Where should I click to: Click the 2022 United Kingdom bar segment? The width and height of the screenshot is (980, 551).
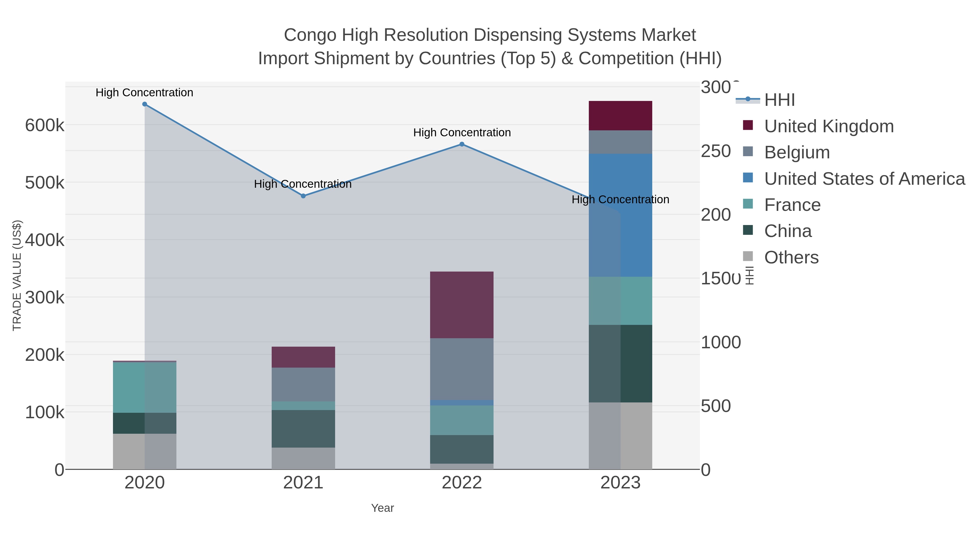pyautogui.click(x=462, y=305)
